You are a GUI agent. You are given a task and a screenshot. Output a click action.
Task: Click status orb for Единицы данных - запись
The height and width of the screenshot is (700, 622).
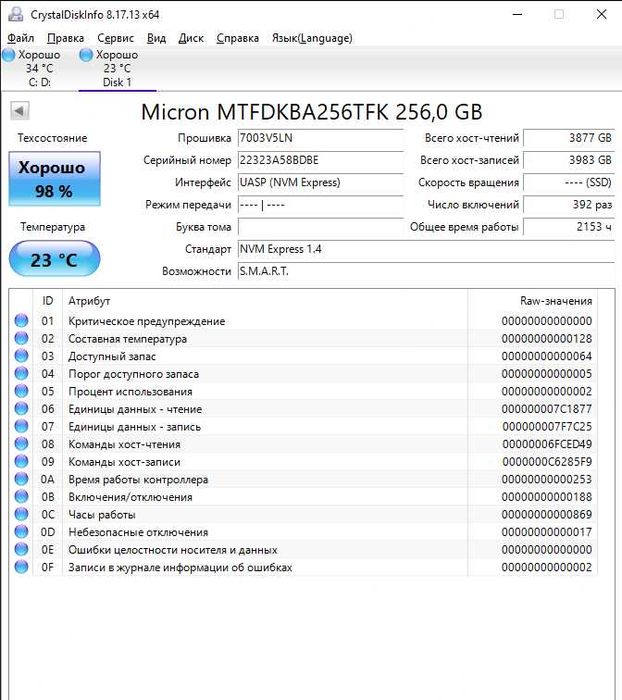point(21,426)
